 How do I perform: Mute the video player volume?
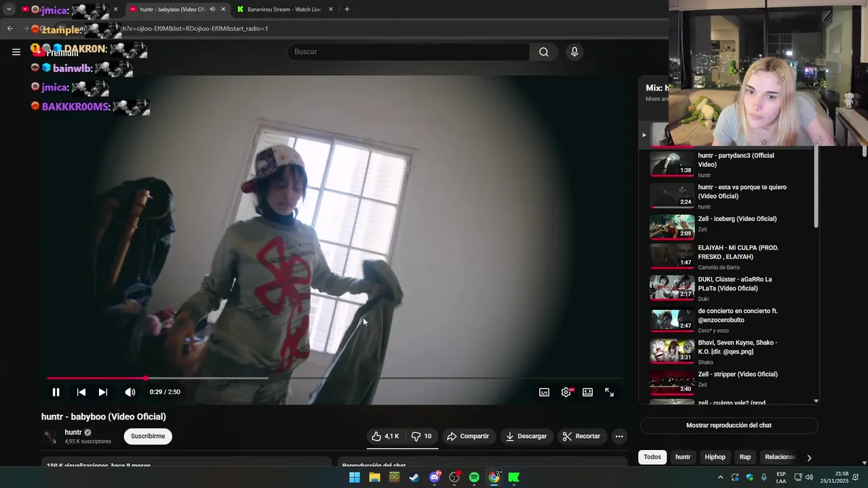click(x=130, y=392)
